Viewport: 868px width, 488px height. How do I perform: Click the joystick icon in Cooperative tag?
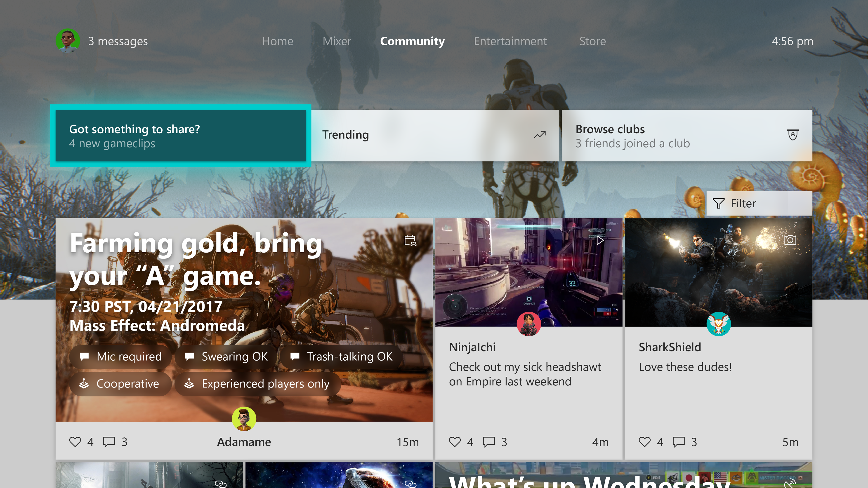pos(84,384)
